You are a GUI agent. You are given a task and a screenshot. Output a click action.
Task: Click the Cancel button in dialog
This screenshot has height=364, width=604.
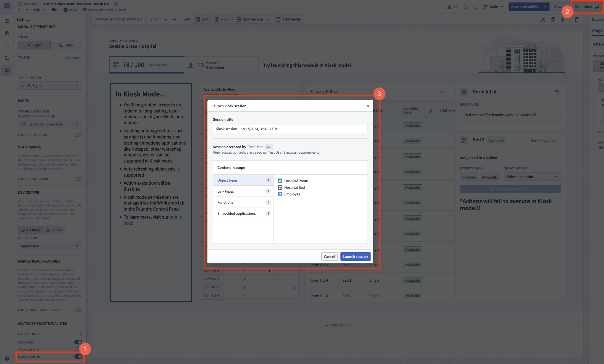point(329,256)
